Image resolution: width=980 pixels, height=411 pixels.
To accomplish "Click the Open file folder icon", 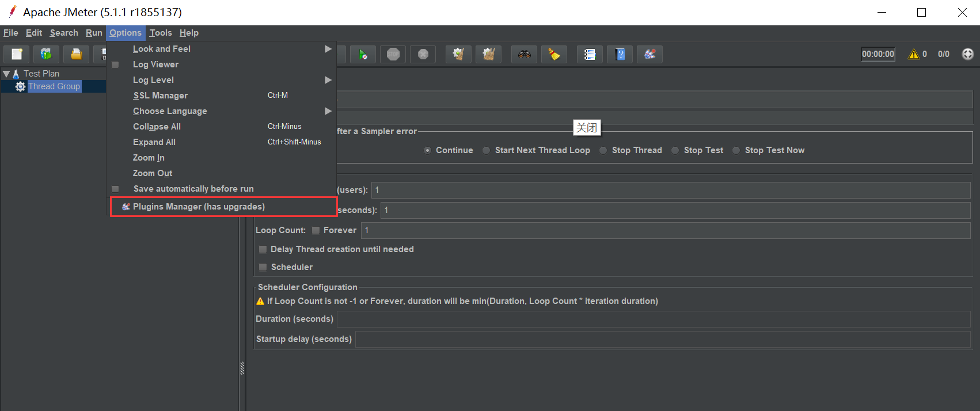I will (x=76, y=54).
